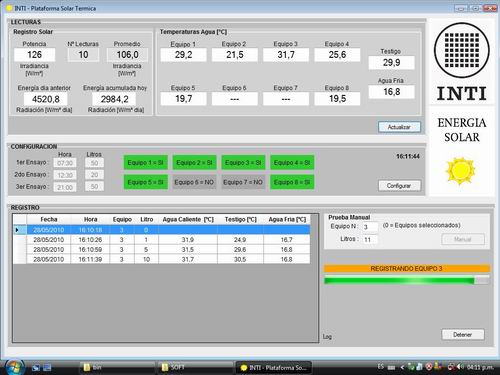
Task: Click the volume speaker tray icon
Action: (x=460, y=367)
